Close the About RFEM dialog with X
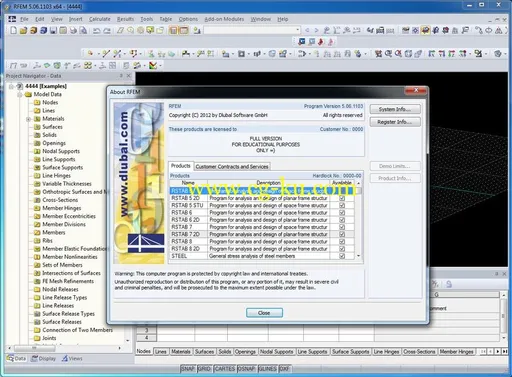Image resolution: width=512 pixels, height=377 pixels. tap(416, 90)
